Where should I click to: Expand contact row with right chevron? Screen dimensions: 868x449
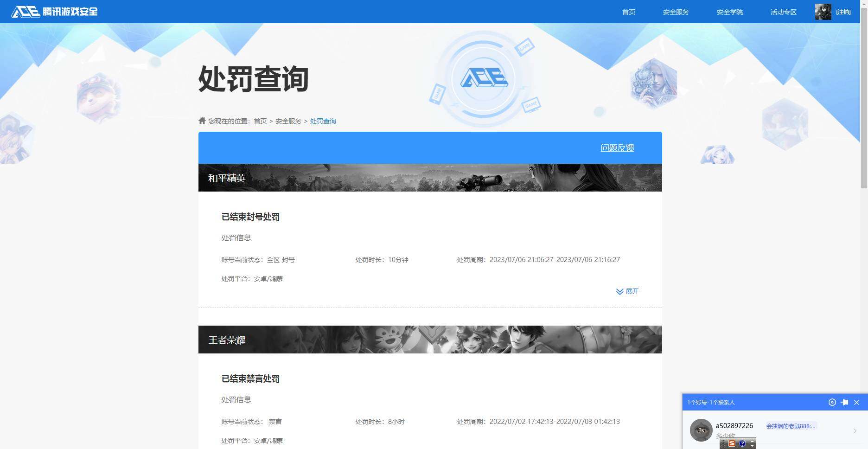(855, 431)
